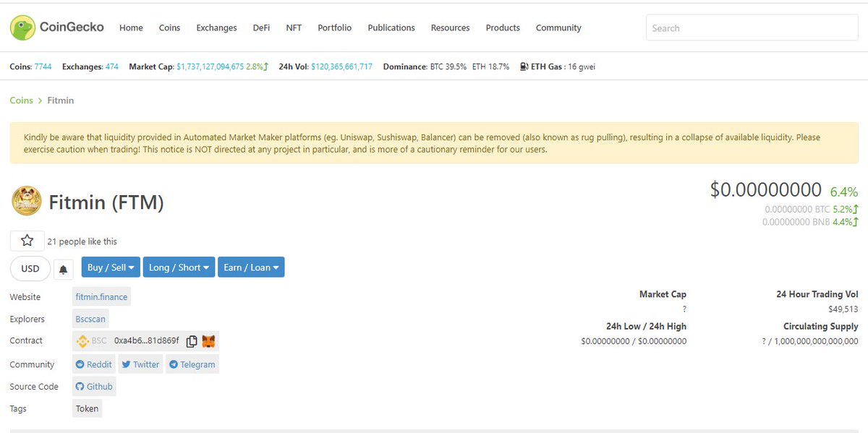Viewport: 868px width, 433px height.
Task: Add token to MetaMask fox icon
Action: 208,341
